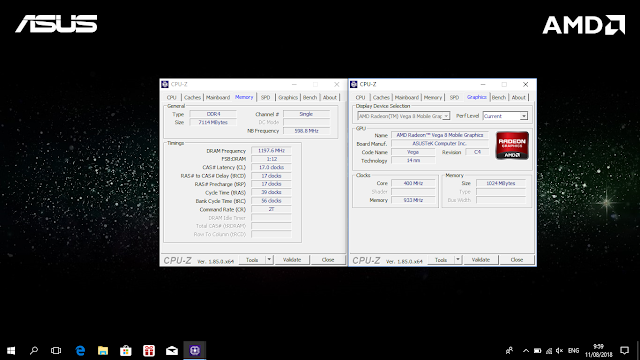The width and height of the screenshot is (640, 360).
Task: Open CPU tab in right CPU-Z window
Action: (x=360, y=97)
